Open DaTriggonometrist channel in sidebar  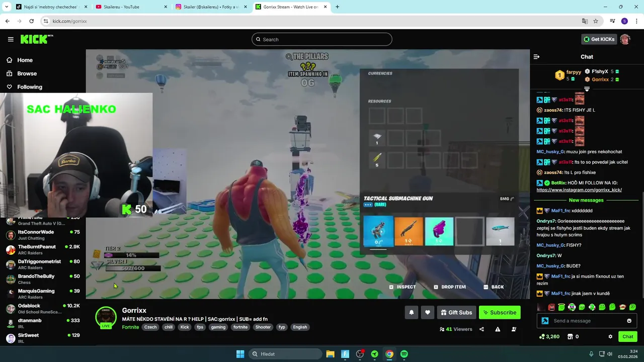coord(43,264)
